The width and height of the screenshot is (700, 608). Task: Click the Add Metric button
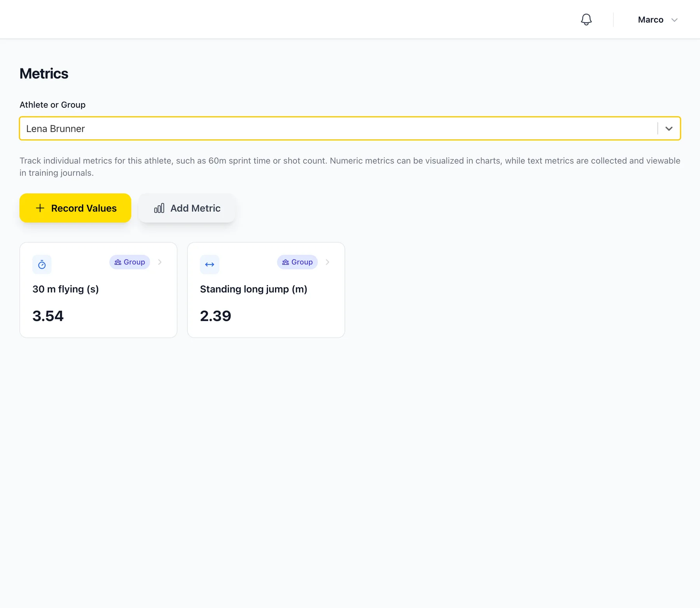coord(187,208)
